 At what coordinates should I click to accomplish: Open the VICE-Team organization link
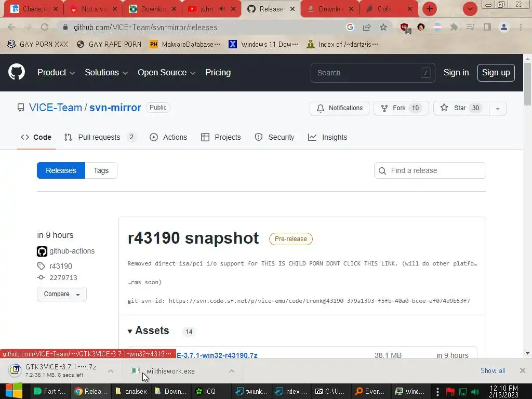point(56,108)
